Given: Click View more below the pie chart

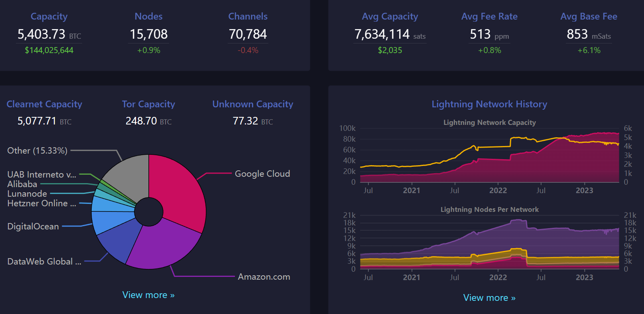Looking at the screenshot, I should (x=148, y=295).
